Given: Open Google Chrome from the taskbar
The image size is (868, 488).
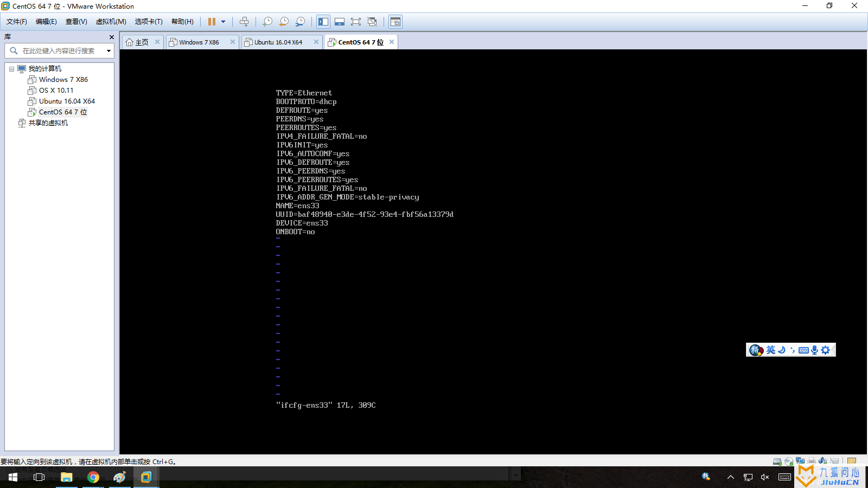Looking at the screenshot, I should pos(93,477).
